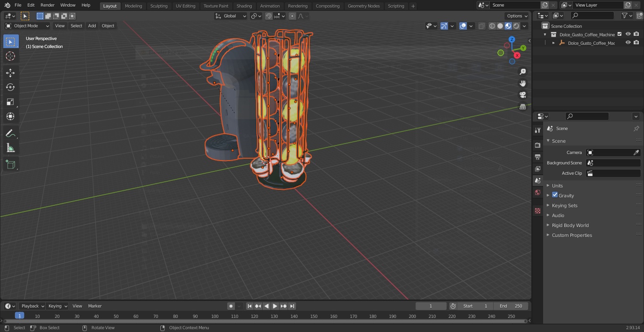Hide Dolce_Gusto_Coffee_Machine collection in viewport

coord(628,34)
